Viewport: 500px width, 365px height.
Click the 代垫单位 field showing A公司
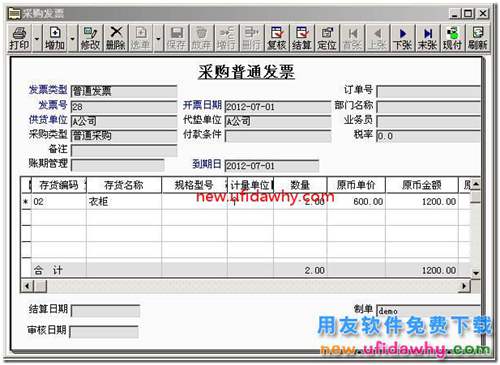point(278,121)
